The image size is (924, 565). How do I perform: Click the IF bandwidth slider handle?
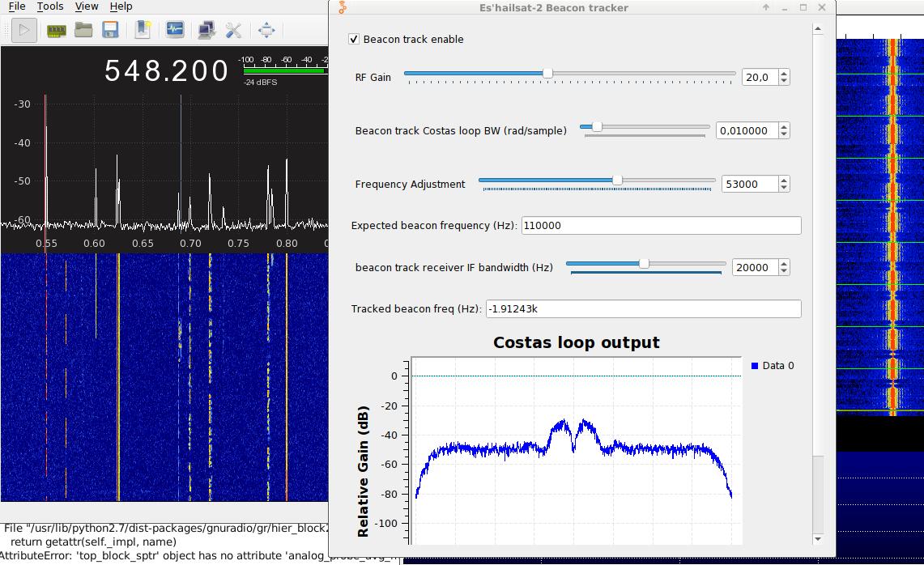click(644, 263)
